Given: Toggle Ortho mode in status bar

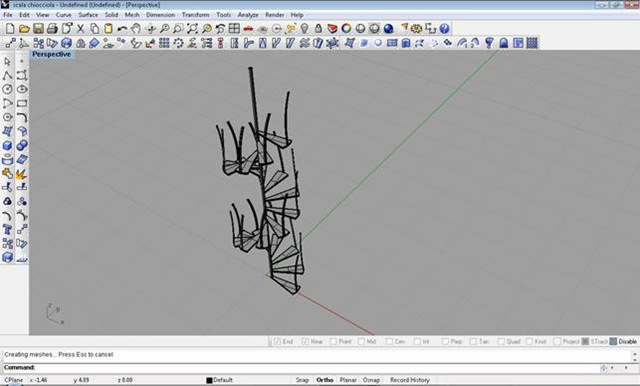Looking at the screenshot, I should pyautogui.click(x=324, y=380).
